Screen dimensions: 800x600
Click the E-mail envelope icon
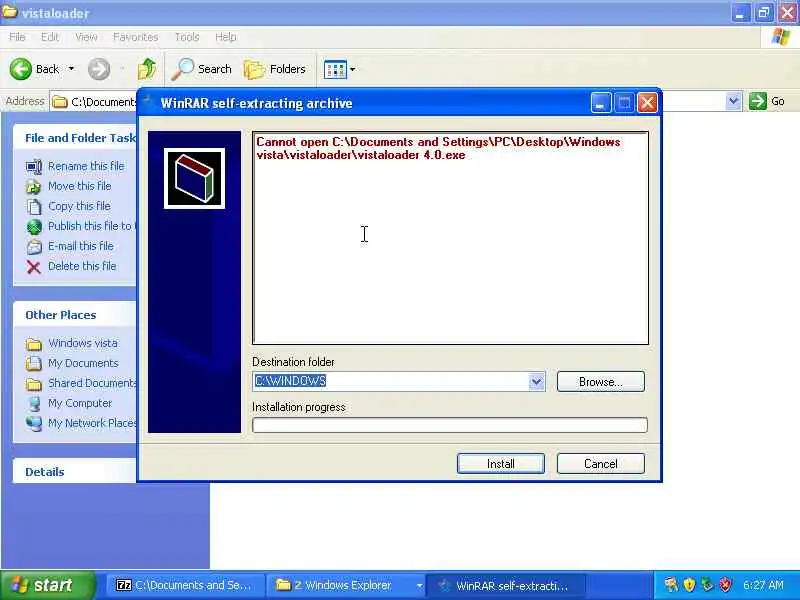(34, 247)
